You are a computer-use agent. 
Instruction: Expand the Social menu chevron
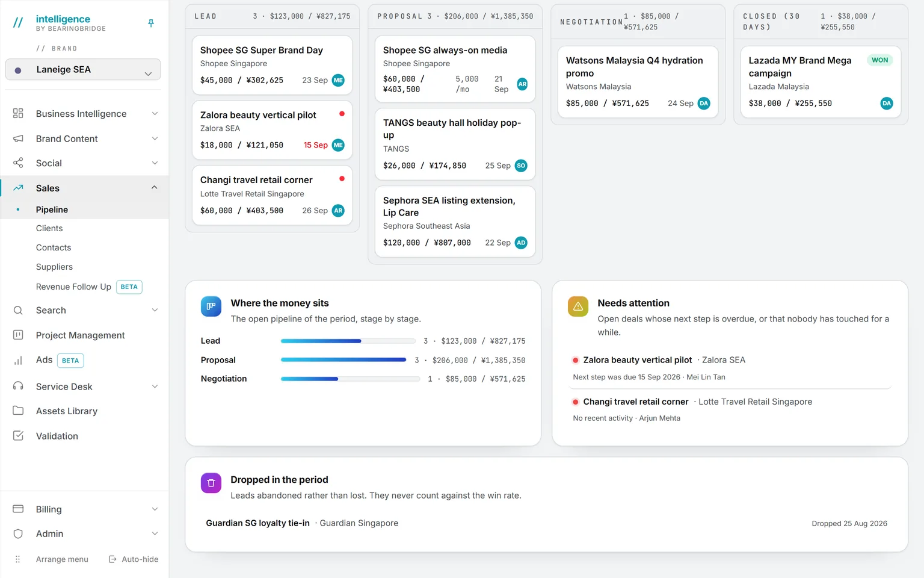tap(155, 163)
